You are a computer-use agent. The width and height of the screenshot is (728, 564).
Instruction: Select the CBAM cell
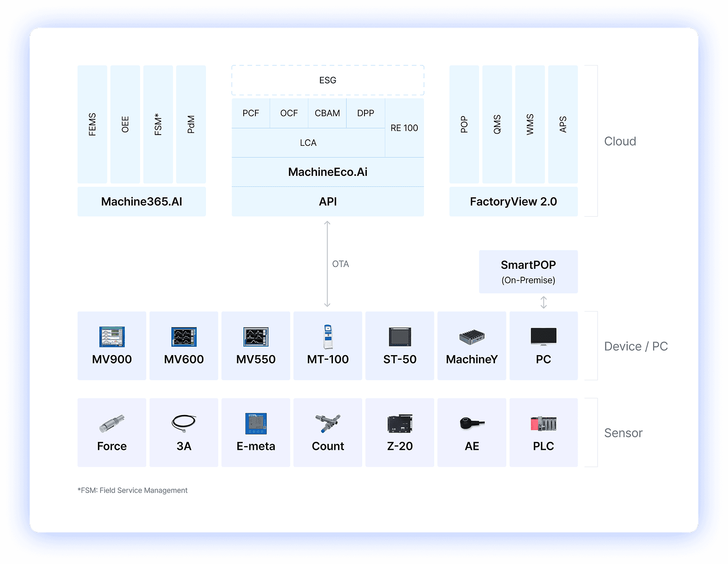point(327,113)
